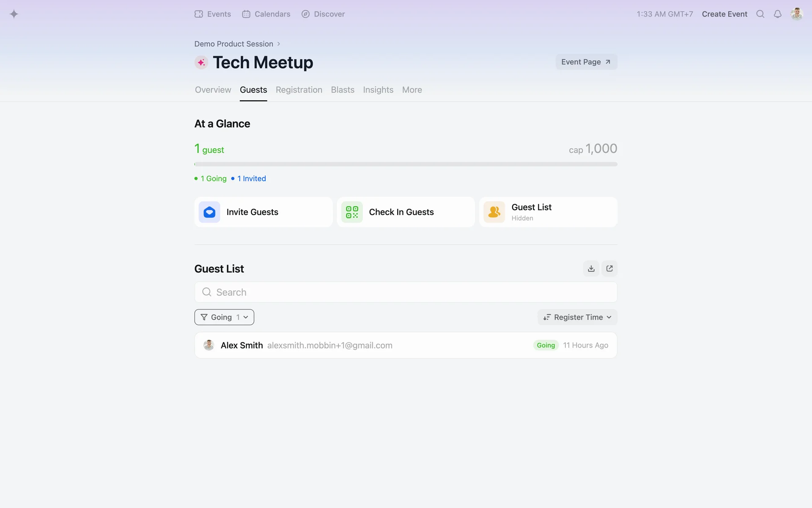The image size is (812, 508).
Task: Click the share guest list icon
Action: [x=609, y=268]
